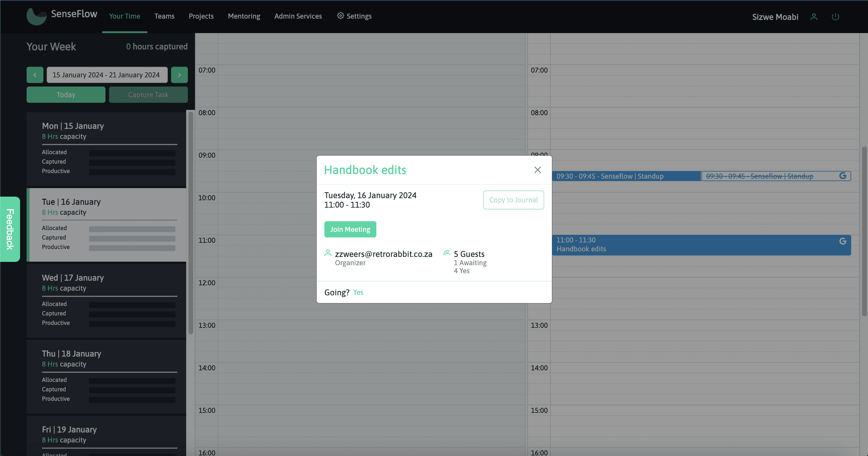Click Tuesday Allocated progress bar
The height and width of the screenshot is (456, 868).
pos(132,229)
